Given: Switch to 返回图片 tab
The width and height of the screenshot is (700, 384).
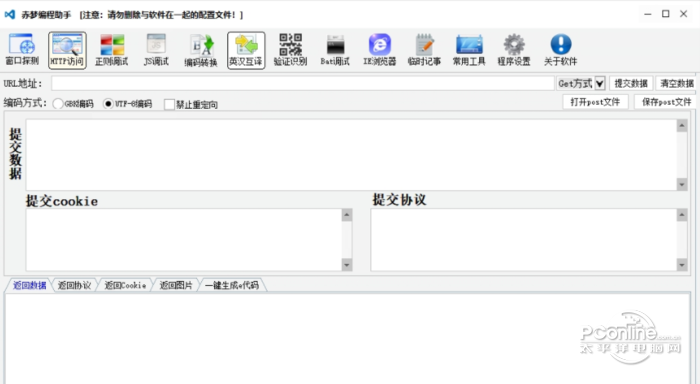Looking at the screenshot, I should click(176, 285).
